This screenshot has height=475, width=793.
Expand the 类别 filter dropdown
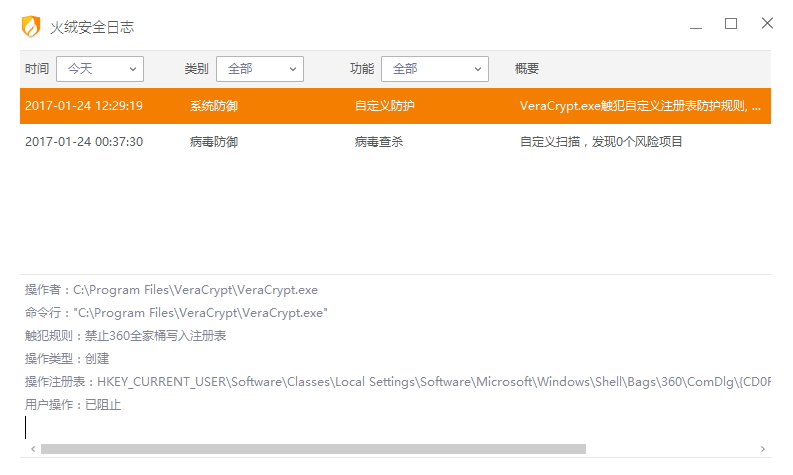tap(259, 69)
